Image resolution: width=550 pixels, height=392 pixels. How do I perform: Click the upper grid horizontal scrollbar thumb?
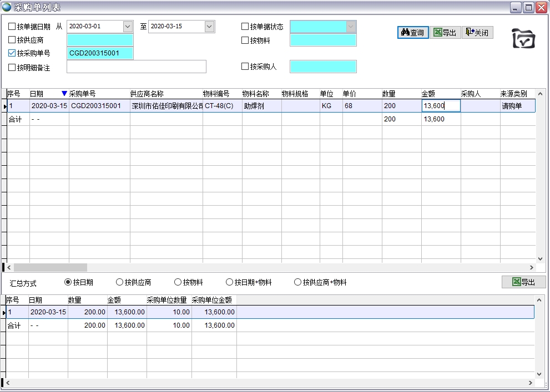(50, 267)
